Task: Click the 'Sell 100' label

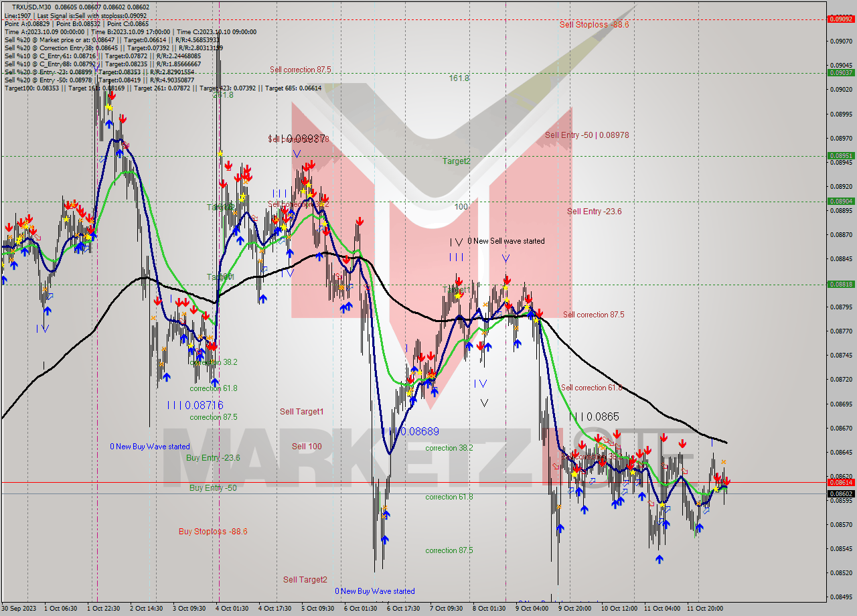Action: pos(307,447)
